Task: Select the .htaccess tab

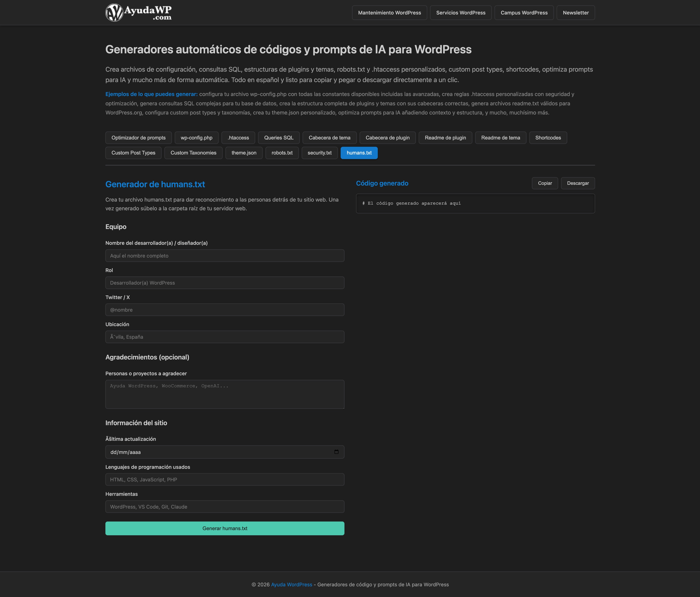Action: click(x=238, y=137)
